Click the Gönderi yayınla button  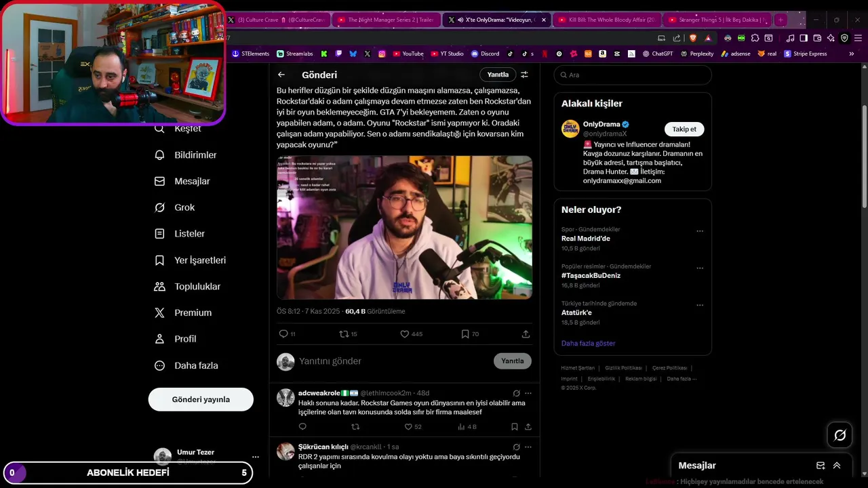201,399
